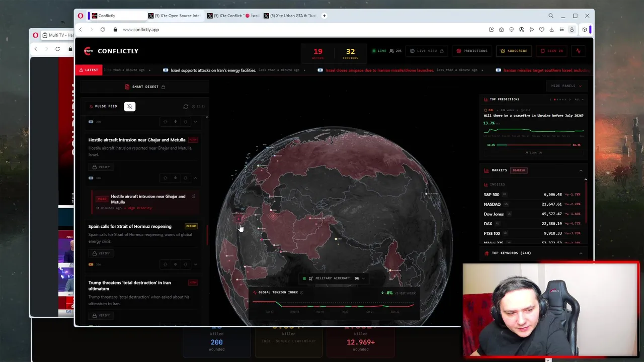
Task: Click the green Live indicator
Action: point(379,51)
